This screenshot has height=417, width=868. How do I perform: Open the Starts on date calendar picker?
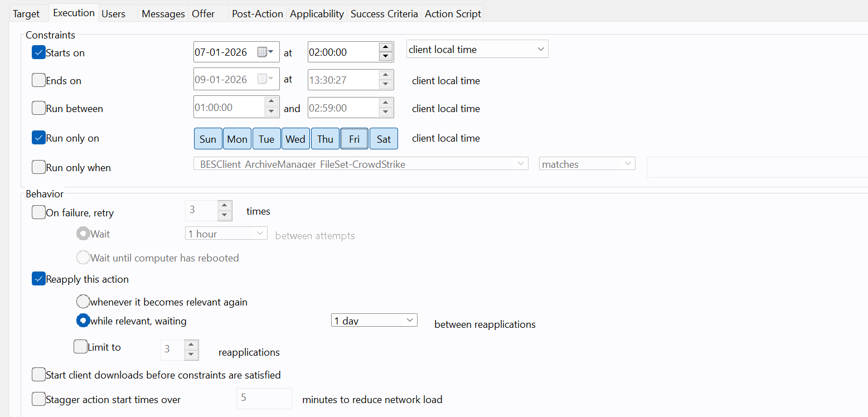tap(265, 52)
